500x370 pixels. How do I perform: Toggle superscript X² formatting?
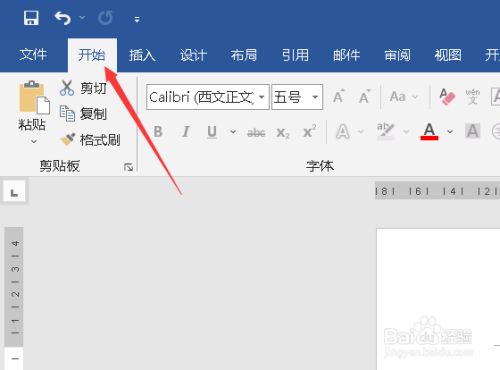[310, 132]
